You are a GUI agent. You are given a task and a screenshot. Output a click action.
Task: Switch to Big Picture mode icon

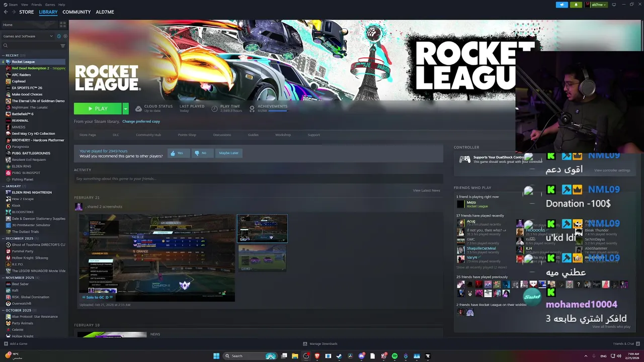pos(614,5)
